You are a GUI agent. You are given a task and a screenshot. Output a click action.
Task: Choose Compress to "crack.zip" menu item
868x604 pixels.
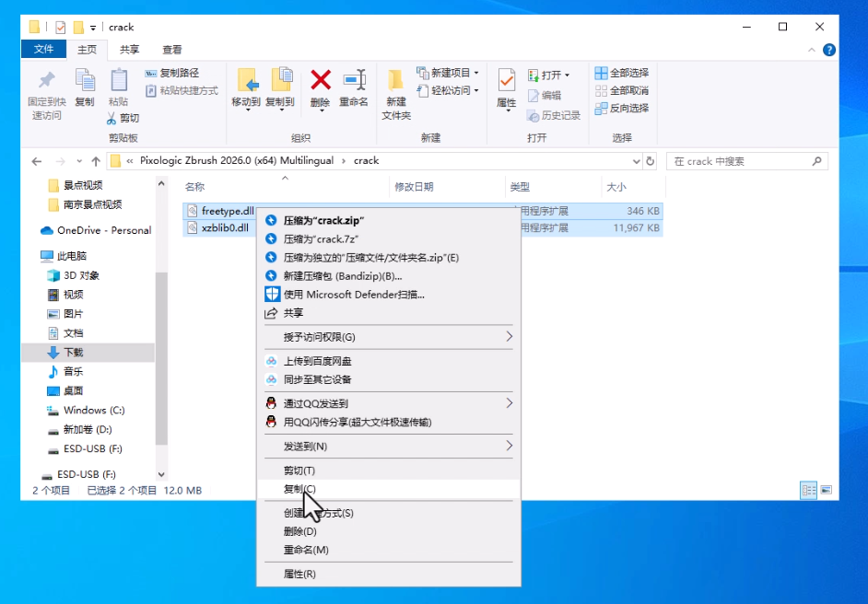click(389, 220)
